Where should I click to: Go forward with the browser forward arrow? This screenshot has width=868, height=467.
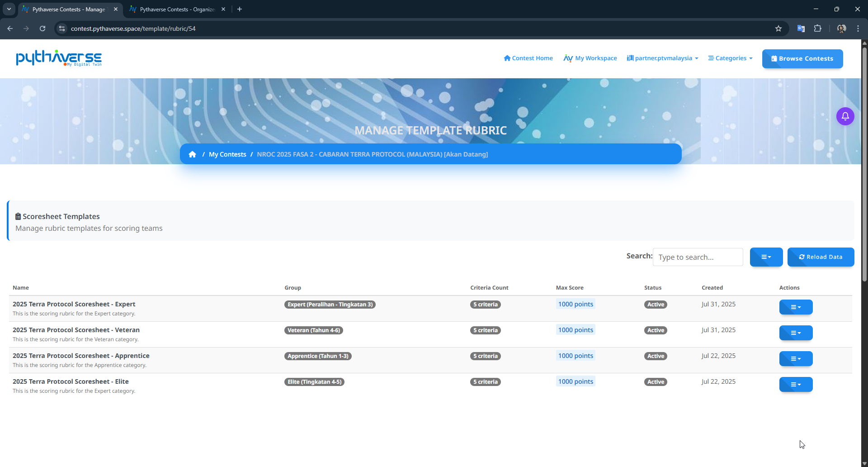click(x=26, y=29)
